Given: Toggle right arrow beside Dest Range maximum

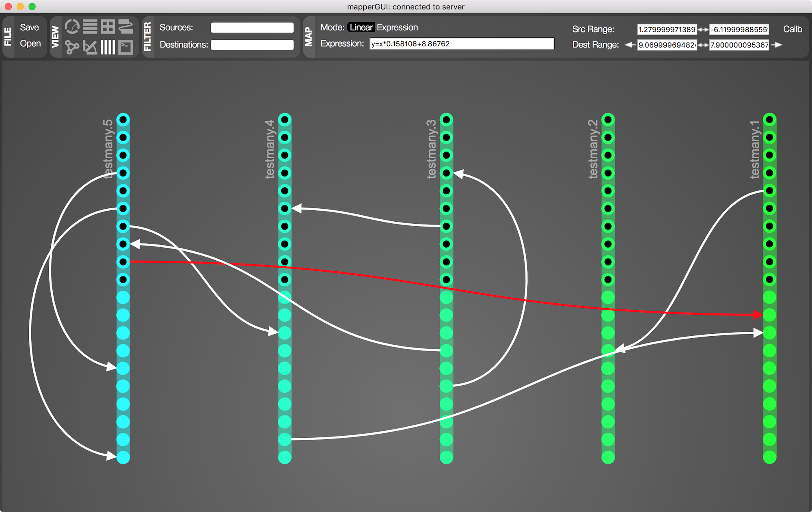Looking at the screenshot, I should pyautogui.click(x=777, y=45).
